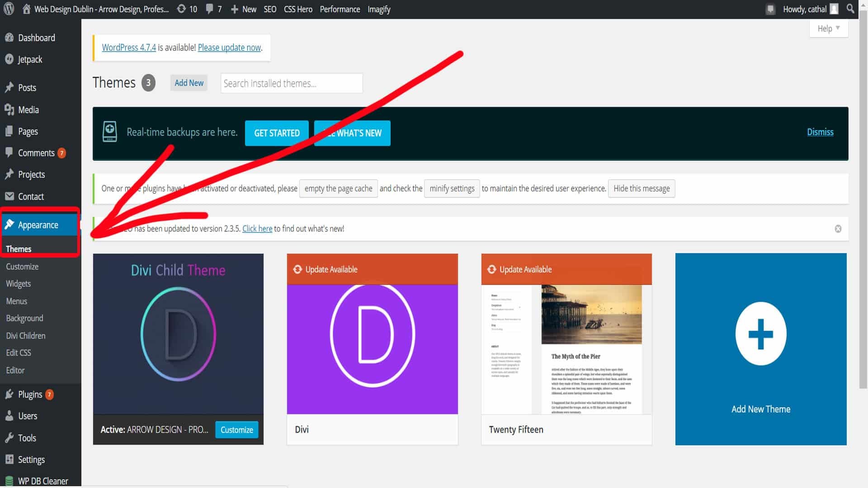The image size is (868, 488).
Task: Click Customize on the active theme
Action: [237, 430]
